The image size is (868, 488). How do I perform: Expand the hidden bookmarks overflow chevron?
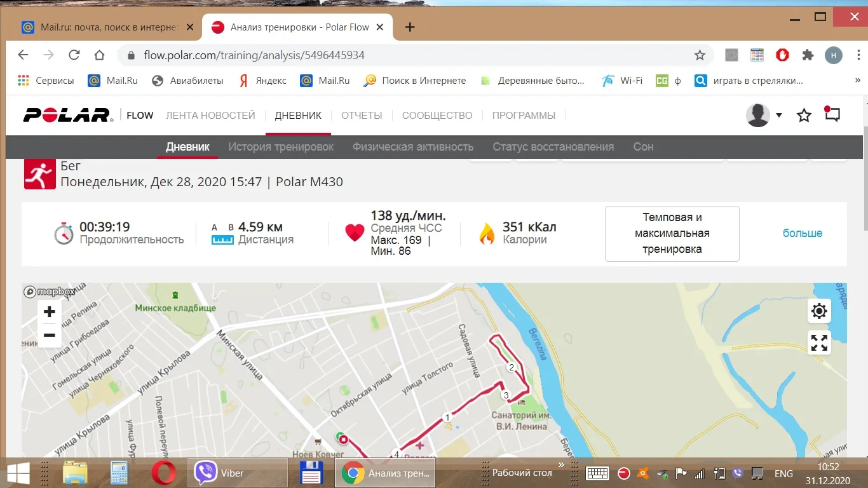point(857,81)
